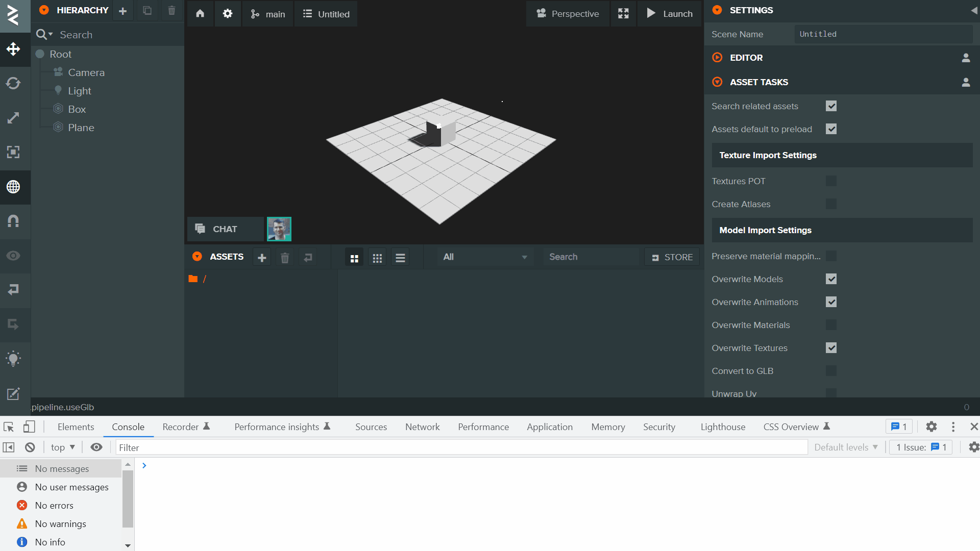The height and width of the screenshot is (551, 980).
Task: Uncheck Assets default to preload
Action: (831, 129)
